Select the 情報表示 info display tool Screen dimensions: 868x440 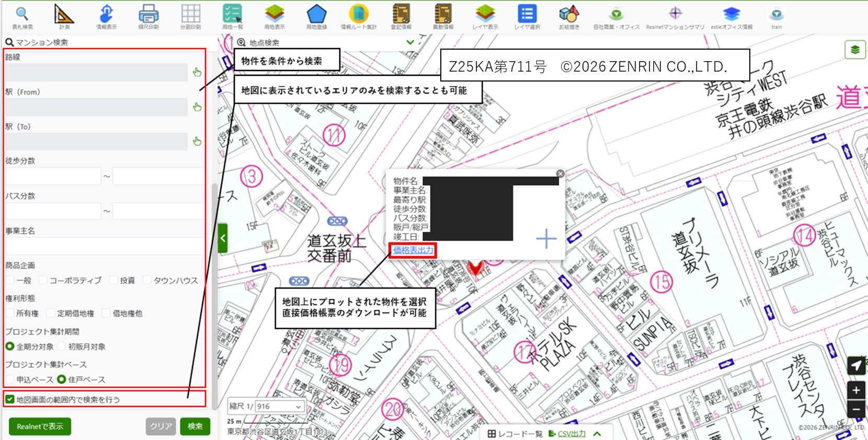click(106, 16)
